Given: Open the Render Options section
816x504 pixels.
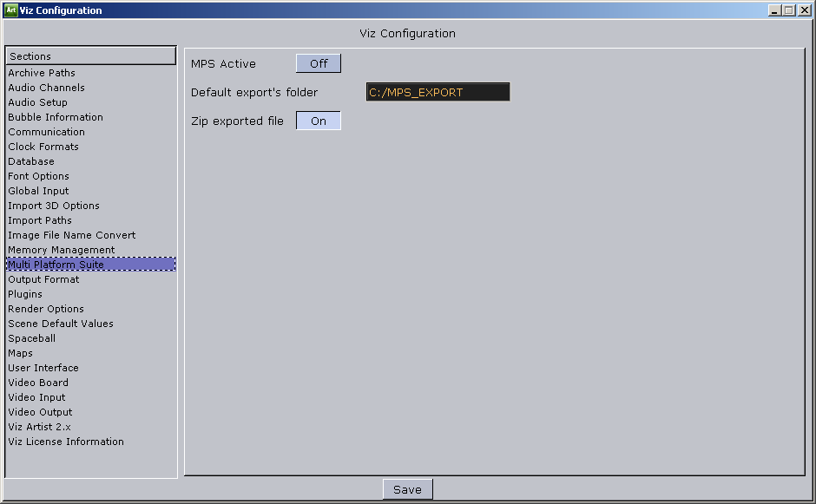Looking at the screenshot, I should 45,309.
